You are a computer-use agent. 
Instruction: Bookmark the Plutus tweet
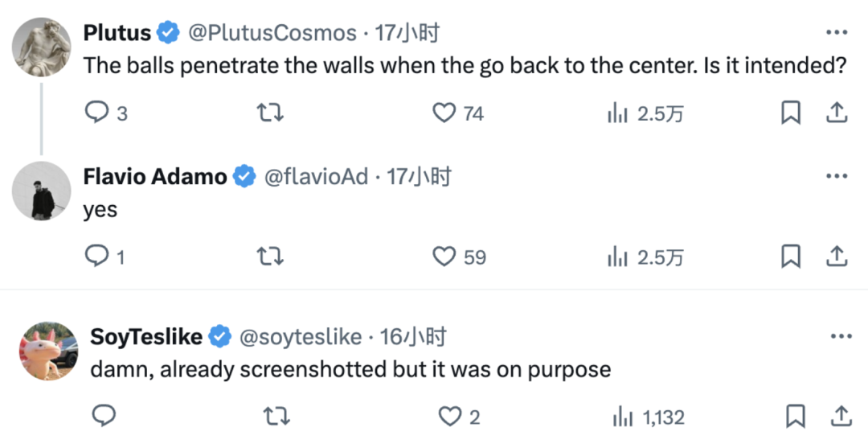[x=791, y=113]
